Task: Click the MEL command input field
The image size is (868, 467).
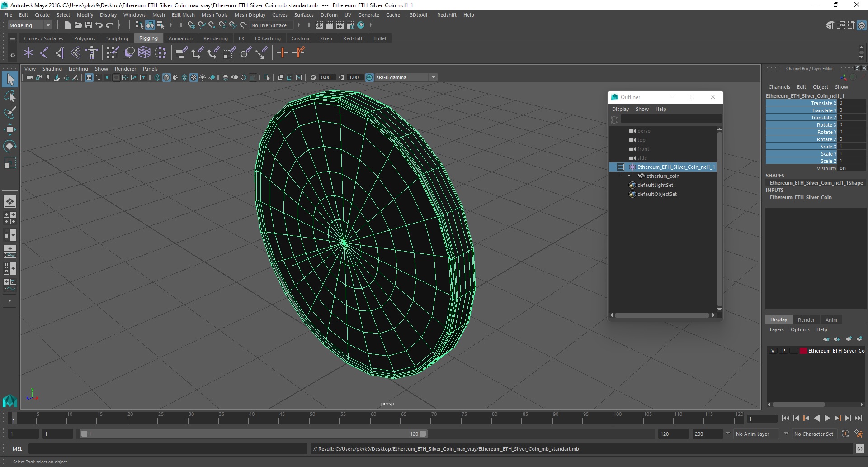Action: click(167, 449)
